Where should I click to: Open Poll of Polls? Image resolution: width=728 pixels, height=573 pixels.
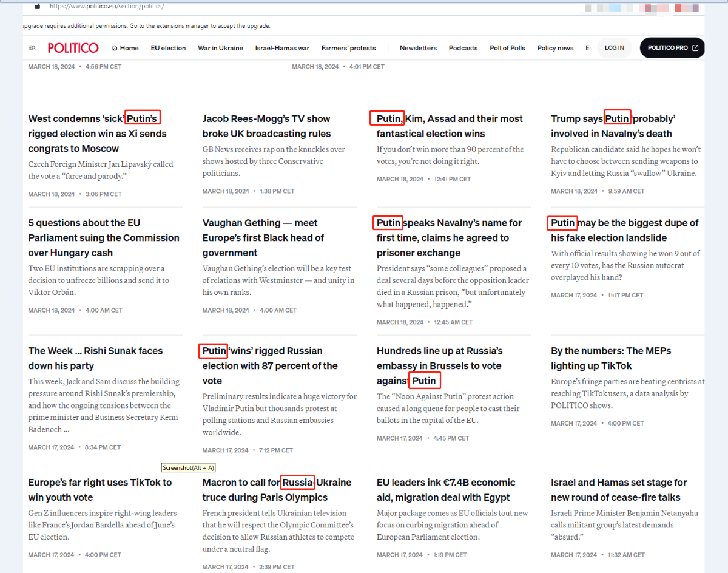point(507,48)
